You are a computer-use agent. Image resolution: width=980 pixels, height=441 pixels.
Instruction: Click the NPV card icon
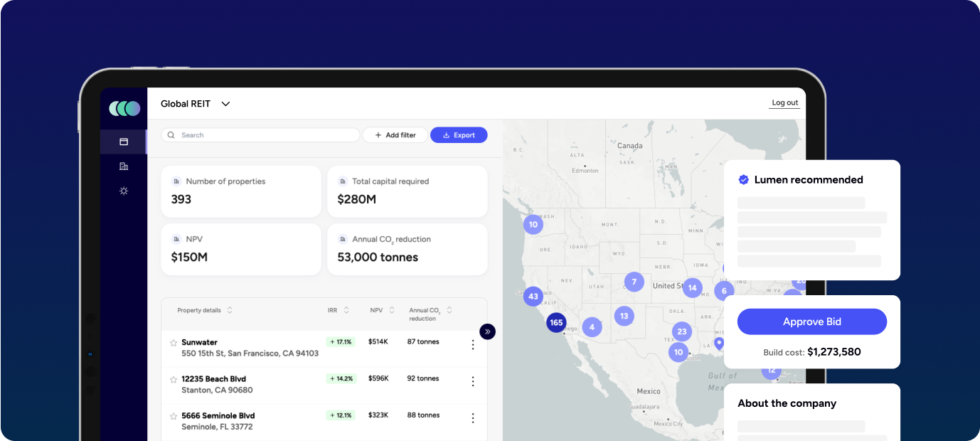176,240
